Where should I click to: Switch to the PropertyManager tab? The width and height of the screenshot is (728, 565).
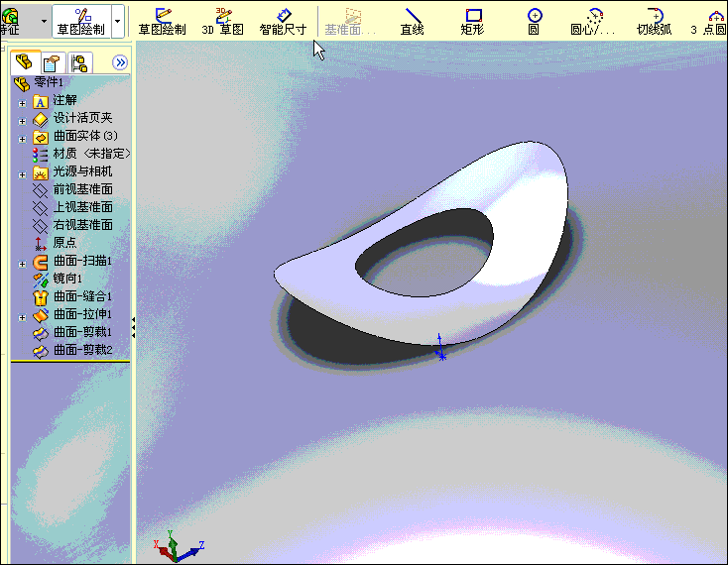[52, 63]
